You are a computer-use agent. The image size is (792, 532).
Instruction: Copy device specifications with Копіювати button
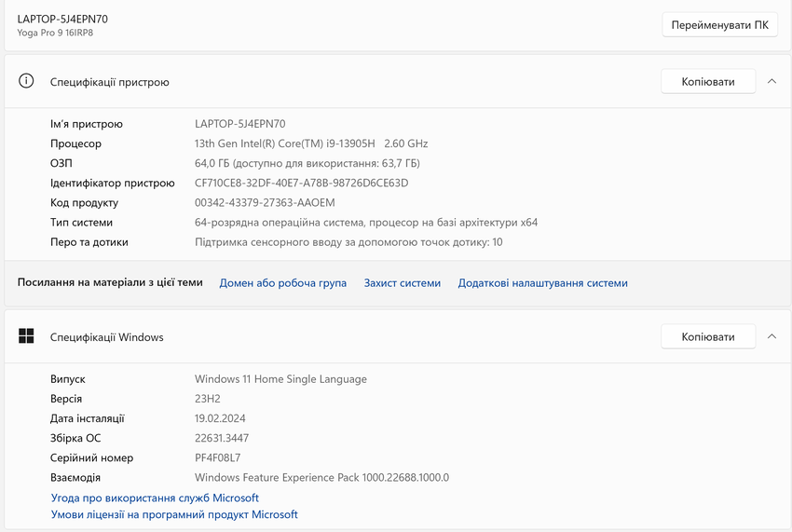[707, 82]
